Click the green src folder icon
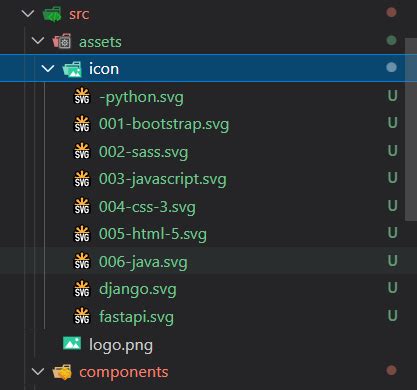This screenshot has width=417, height=390. point(52,14)
